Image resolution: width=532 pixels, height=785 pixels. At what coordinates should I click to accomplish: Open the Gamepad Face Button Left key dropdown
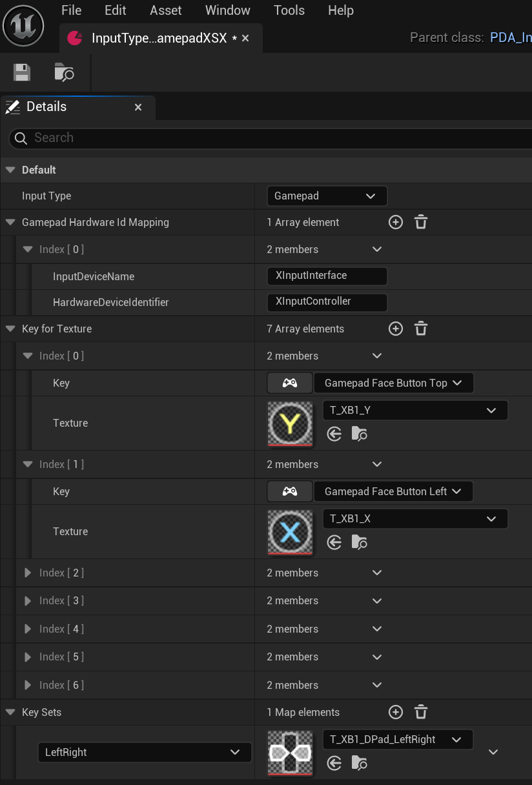click(393, 491)
